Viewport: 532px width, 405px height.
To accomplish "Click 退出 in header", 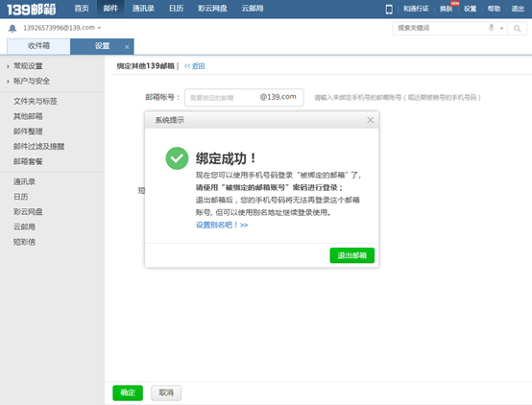I will pyautogui.click(x=518, y=9).
